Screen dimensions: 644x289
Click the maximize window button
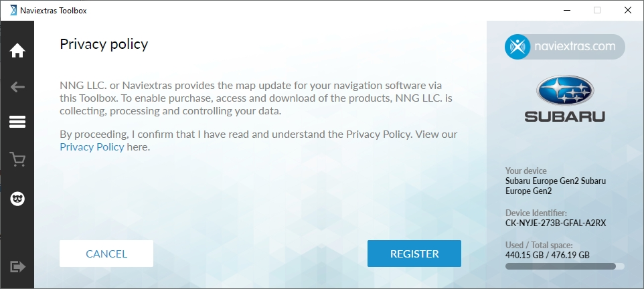596,10
